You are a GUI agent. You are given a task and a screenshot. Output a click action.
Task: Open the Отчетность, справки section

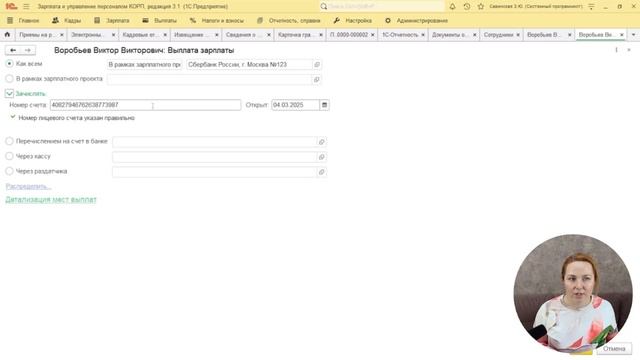(289, 20)
